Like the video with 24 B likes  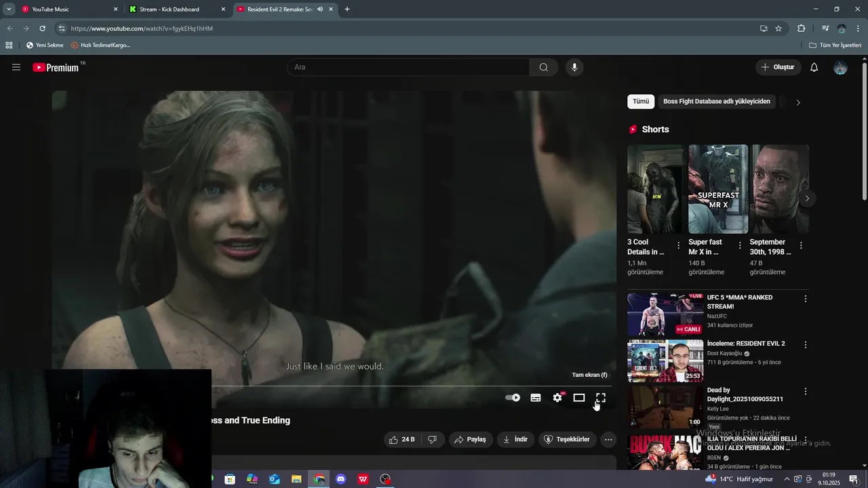click(x=401, y=439)
